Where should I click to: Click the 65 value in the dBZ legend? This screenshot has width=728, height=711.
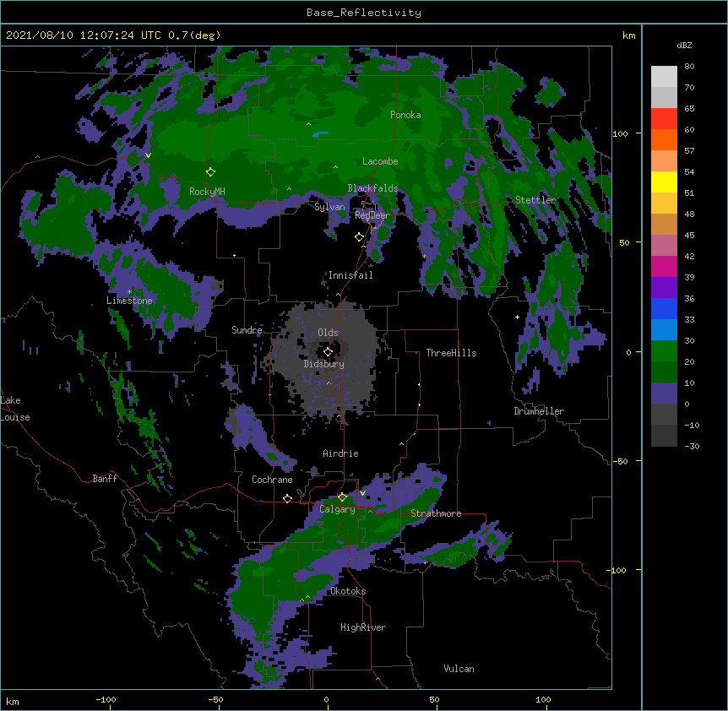point(689,109)
